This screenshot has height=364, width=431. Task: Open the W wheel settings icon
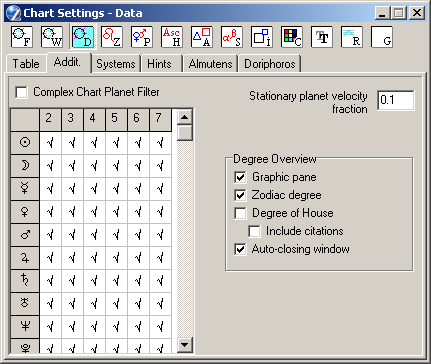52,37
